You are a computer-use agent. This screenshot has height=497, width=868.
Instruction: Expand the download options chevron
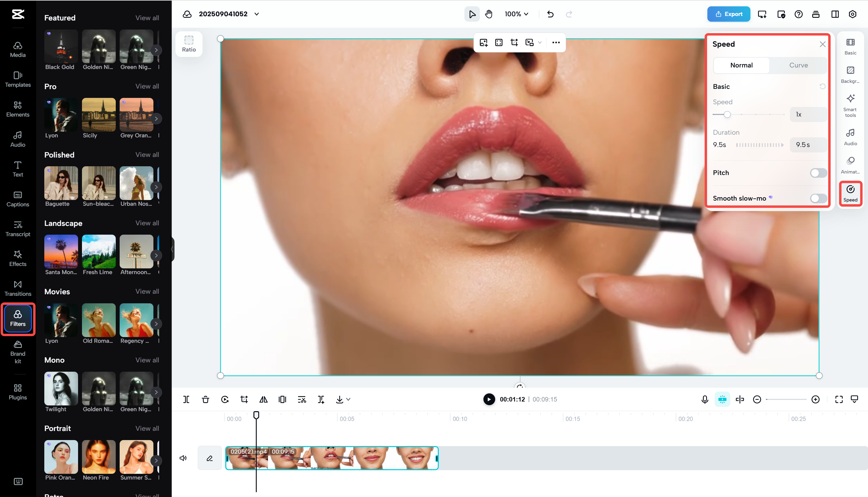[348, 399]
